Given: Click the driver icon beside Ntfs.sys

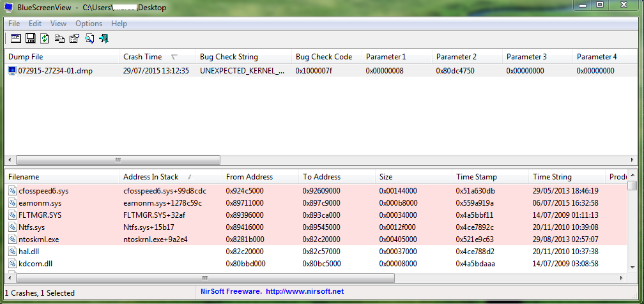Looking at the screenshot, I should (x=12, y=227).
